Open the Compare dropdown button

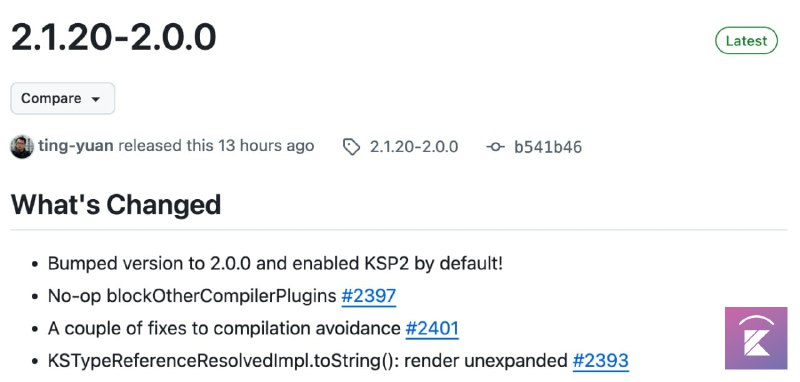[x=63, y=98]
